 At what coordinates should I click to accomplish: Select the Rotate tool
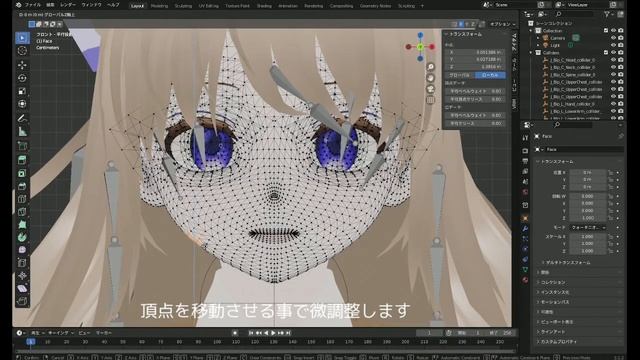click(22, 78)
